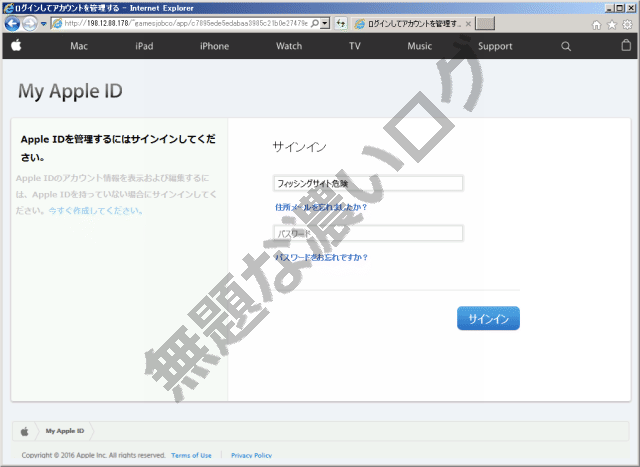Open the TV menu item
The image size is (640, 467).
355,46
